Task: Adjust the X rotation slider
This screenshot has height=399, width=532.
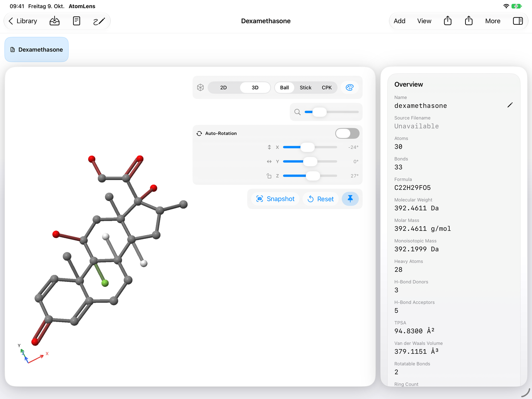Action: [310, 147]
